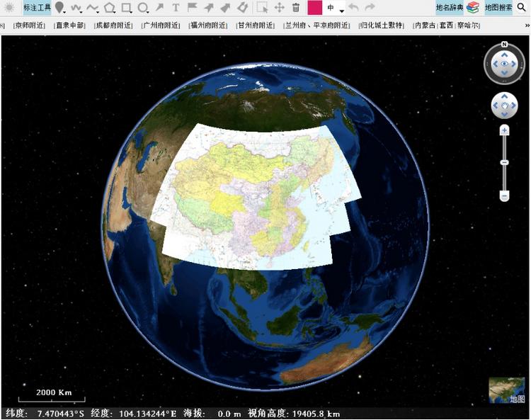Click latitude value 7.470443°S
The image size is (531, 420).
point(61,414)
